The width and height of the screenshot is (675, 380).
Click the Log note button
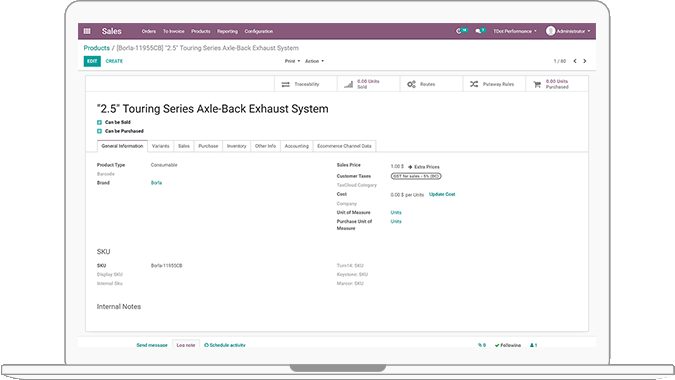pyautogui.click(x=186, y=345)
